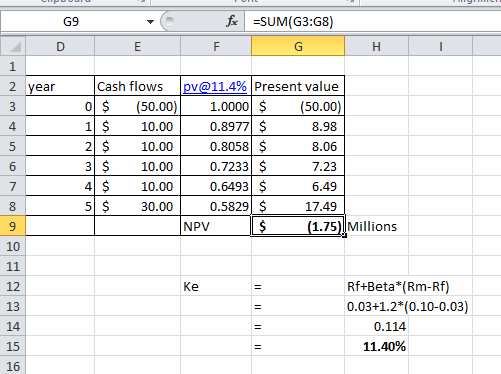The width and height of the screenshot is (501, 374).
Task: Select the 0.03+1.2*(0.10-0.03) cell
Action: coord(407,306)
